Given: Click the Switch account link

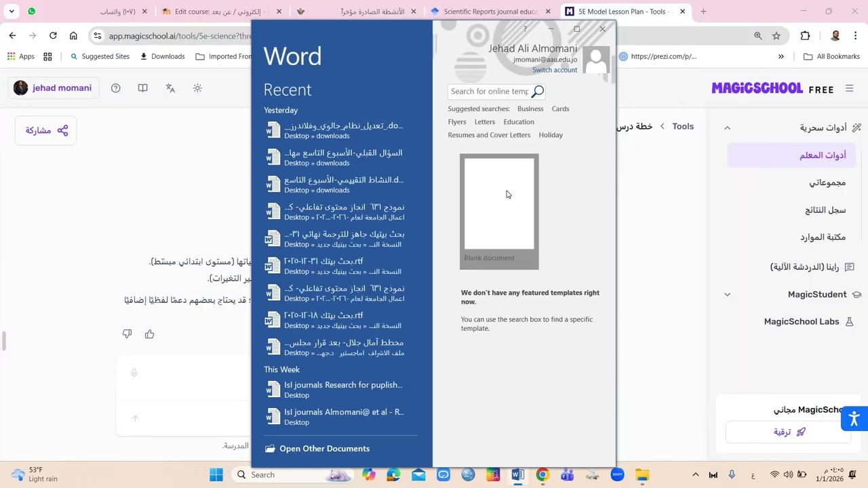Looking at the screenshot, I should [x=555, y=70].
